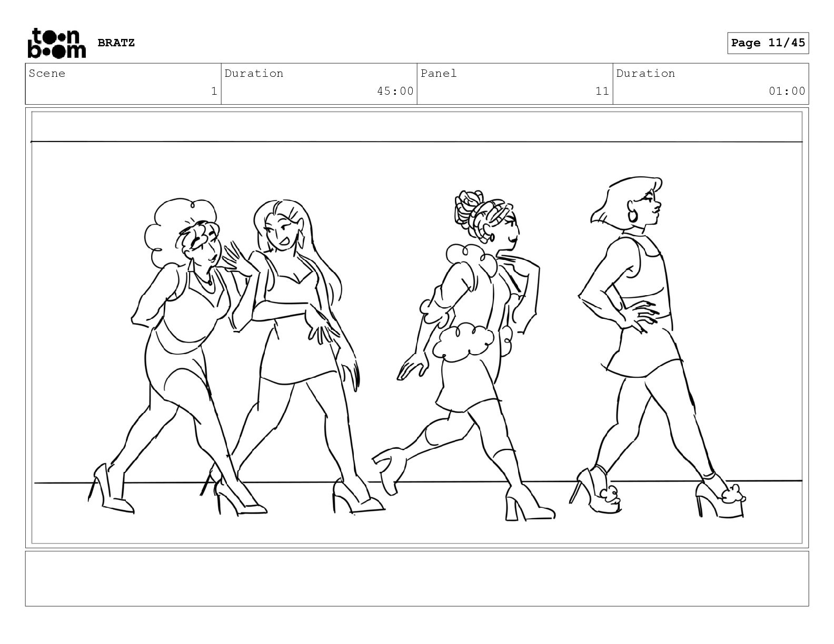The height and width of the screenshot is (644, 834).
Task: Click the BRATZ project title
Action: pyautogui.click(x=116, y=43)
